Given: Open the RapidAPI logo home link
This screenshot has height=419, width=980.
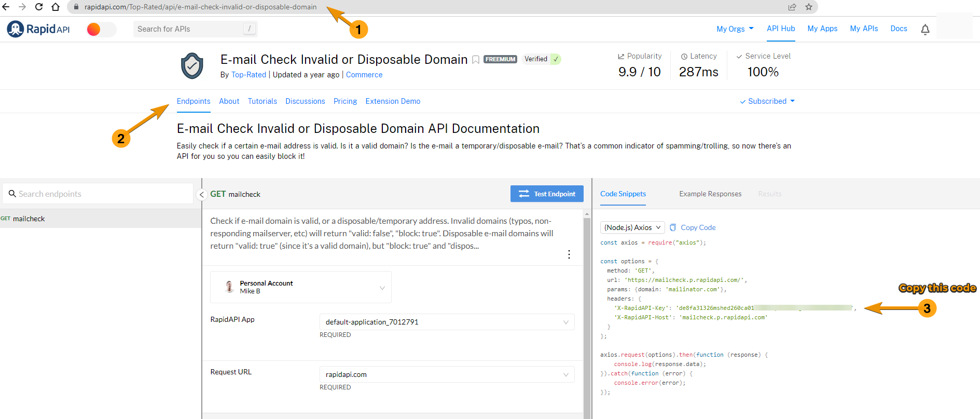Looking at the screenshot, I should coord(38,29).
